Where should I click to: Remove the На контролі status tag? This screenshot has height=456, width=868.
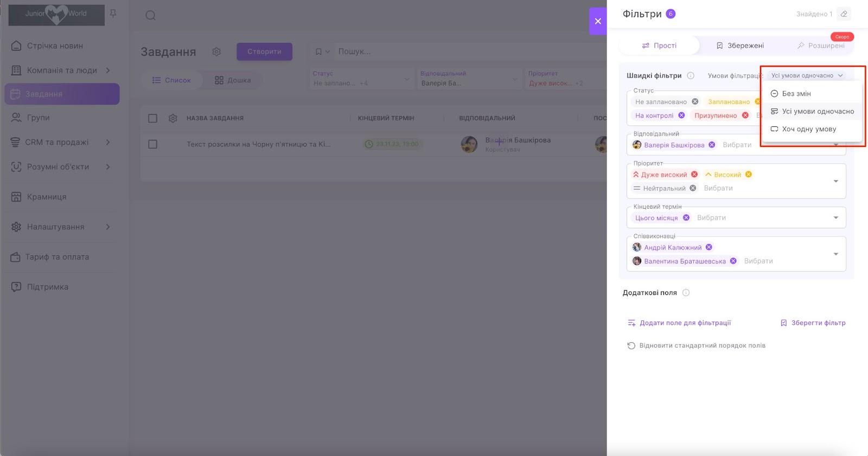click(x=681, y=115)
